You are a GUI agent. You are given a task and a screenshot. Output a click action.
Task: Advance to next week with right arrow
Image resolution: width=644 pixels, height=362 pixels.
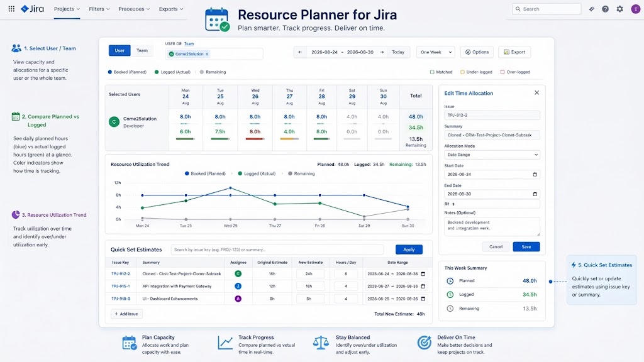[x=382, y=52]
